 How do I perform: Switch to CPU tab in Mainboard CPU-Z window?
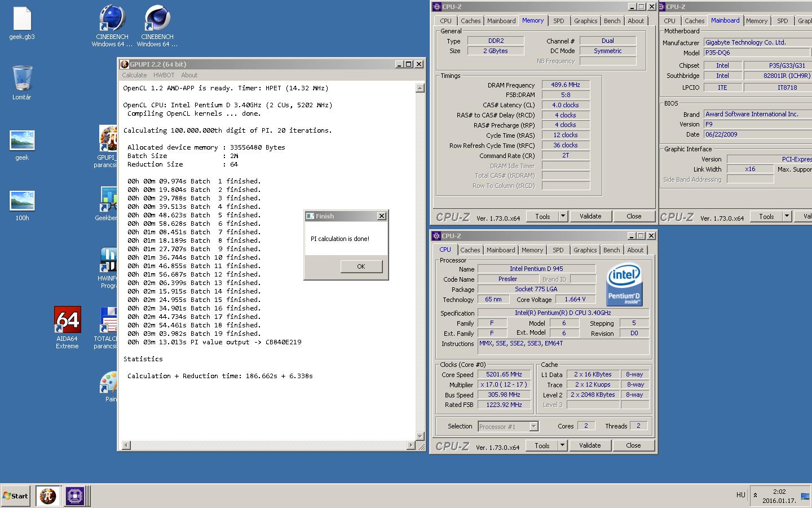tap(669, 21)
